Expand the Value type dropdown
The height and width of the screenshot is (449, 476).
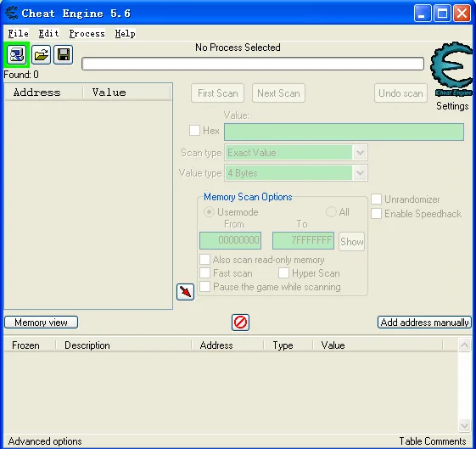point(360,173)
